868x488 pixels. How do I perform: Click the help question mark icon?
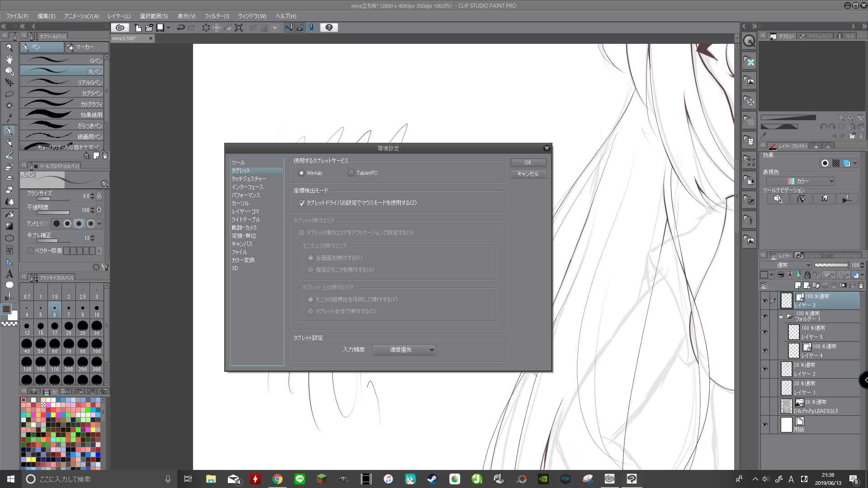point(329,28)
